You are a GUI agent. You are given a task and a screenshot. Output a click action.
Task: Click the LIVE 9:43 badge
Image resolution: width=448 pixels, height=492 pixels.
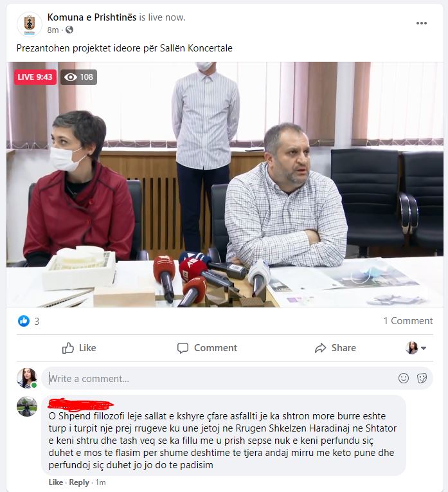click(35, 77)
